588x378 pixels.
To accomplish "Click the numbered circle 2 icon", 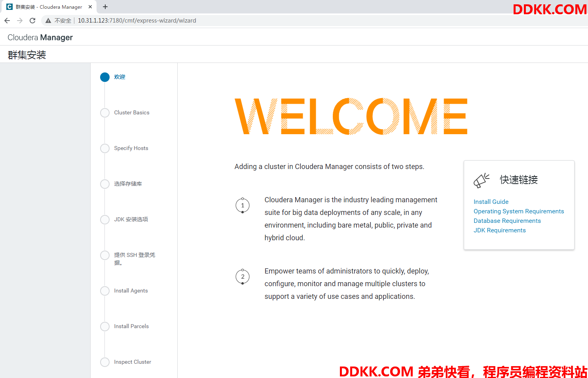I will [243, 277].
